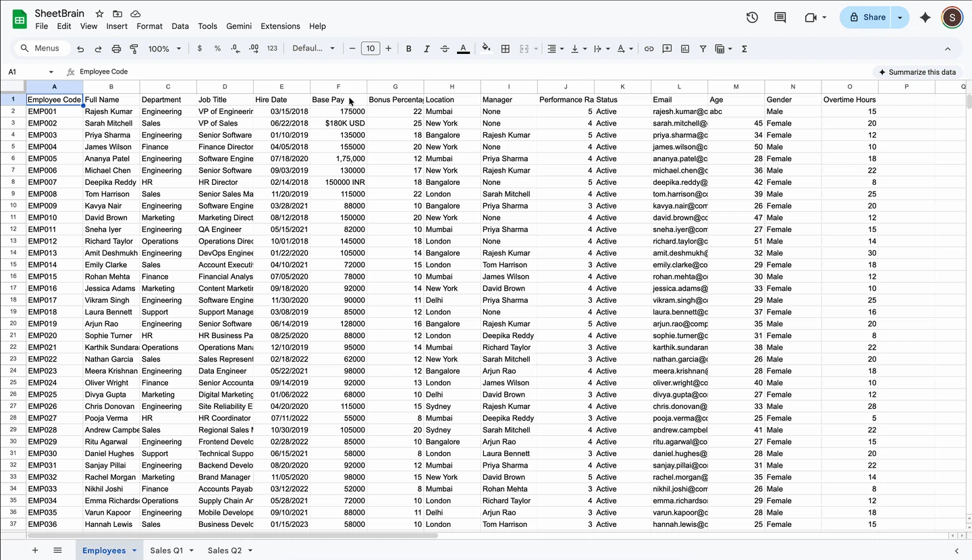Image resolution: width=972 pixels, height=560 pixels.
Task: Check the cloud save status icon
Action: point(136,13)
